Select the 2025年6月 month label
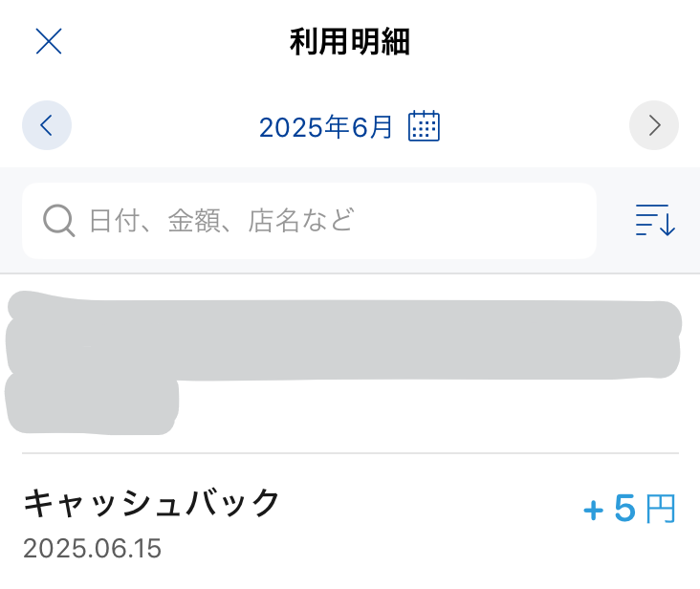 click(326, 126)
